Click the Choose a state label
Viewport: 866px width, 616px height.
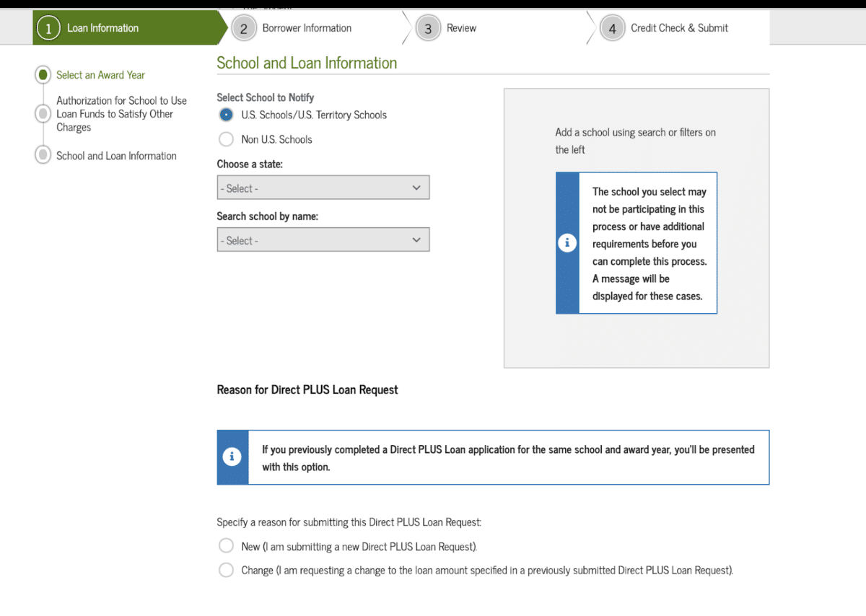(x=250, y=164)
